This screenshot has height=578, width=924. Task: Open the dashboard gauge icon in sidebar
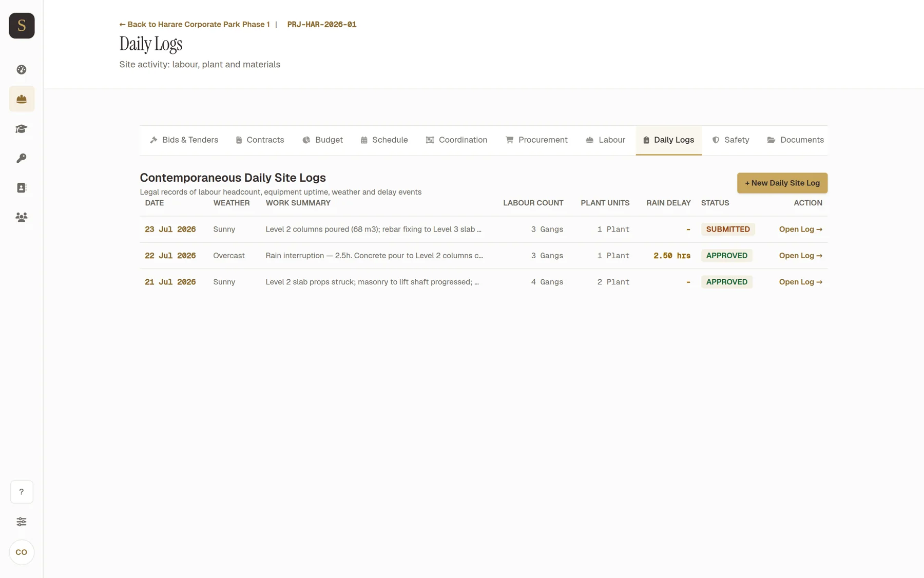pyautogui.click(x=22, y=70)
